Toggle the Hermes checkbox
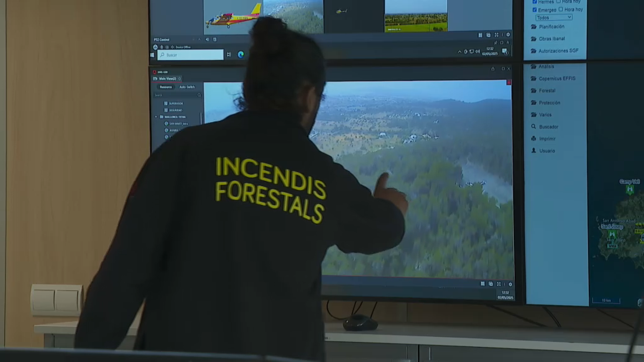644x362 pixels. [535, 2]
